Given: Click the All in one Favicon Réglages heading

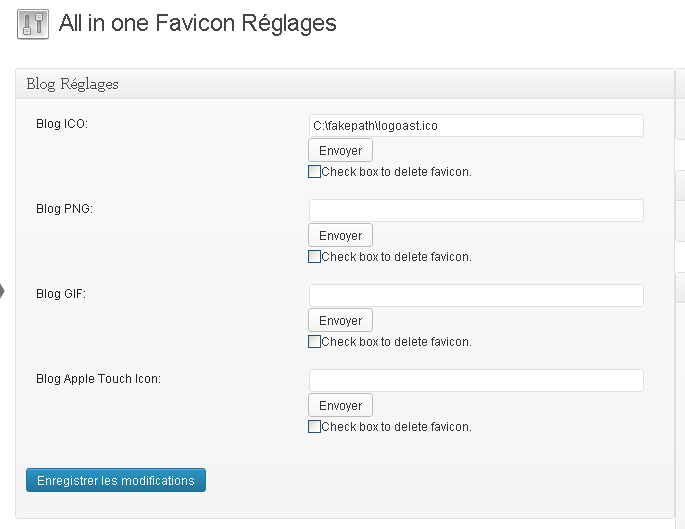Looking at the screenshot, I should (198, 24).
